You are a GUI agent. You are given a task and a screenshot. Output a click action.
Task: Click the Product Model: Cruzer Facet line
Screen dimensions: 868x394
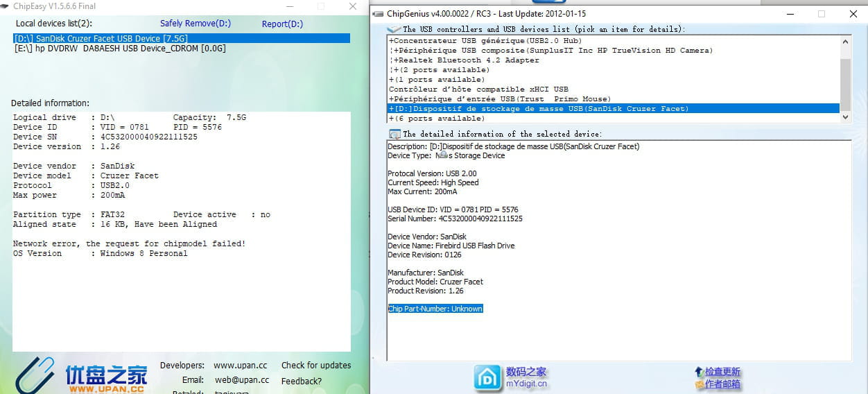[435, 282]
